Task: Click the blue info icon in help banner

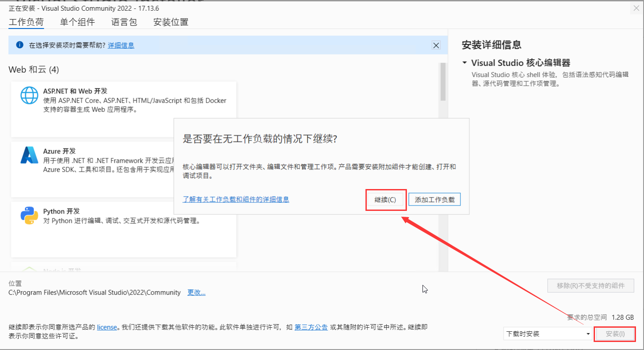Action: coord(20,45)
